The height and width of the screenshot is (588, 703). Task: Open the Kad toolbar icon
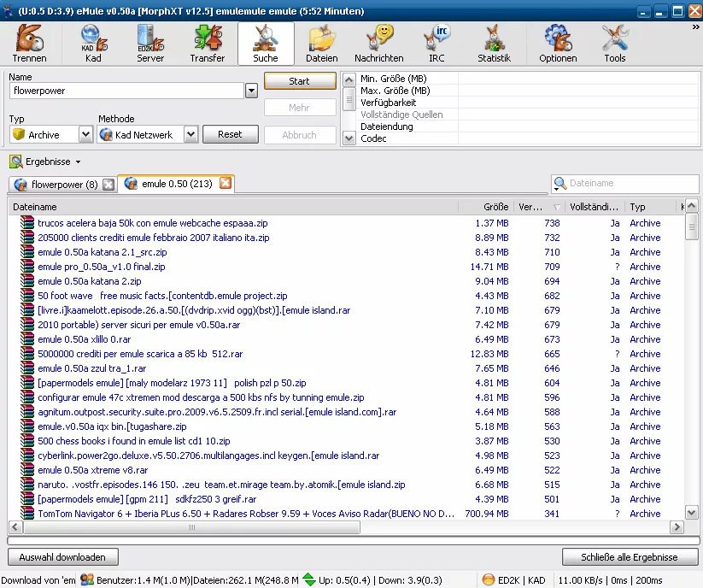point(93,44)
